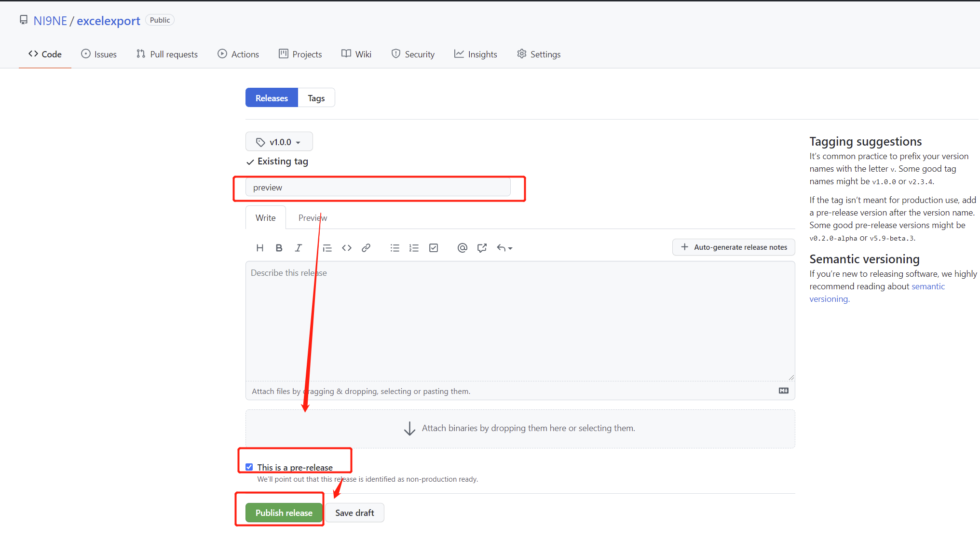980x541 pixels.
Task: Apply italic formatting in editor
Action: click(x=299, y=248)
